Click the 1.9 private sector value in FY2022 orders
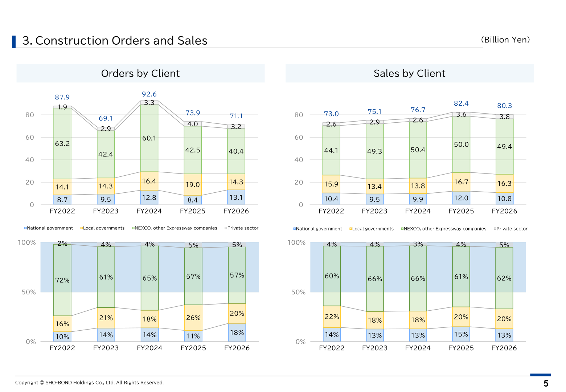The width and height of the screenshot is (566, 392). pos(62,107)
